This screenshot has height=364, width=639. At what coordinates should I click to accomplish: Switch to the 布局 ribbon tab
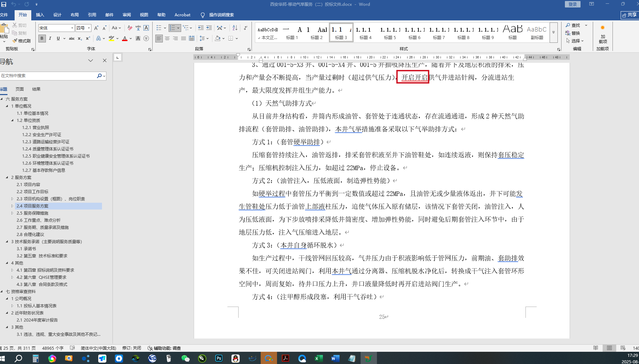75,15
